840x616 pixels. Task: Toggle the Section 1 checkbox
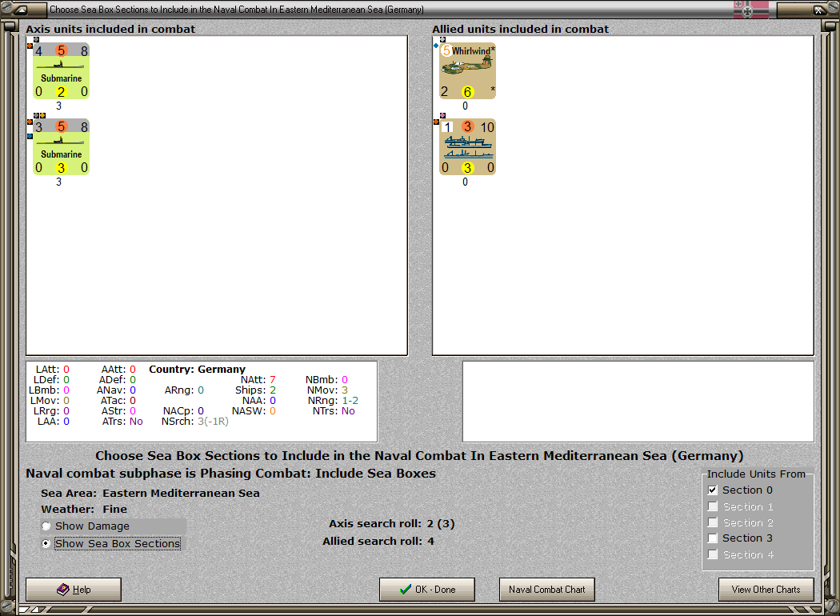pos(713,506)
